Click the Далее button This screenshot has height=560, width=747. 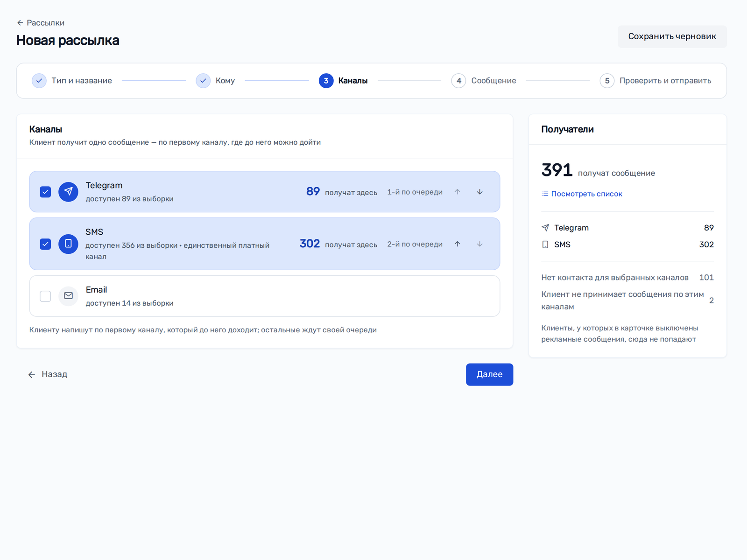pyautogui.click(x=489, y=374)
